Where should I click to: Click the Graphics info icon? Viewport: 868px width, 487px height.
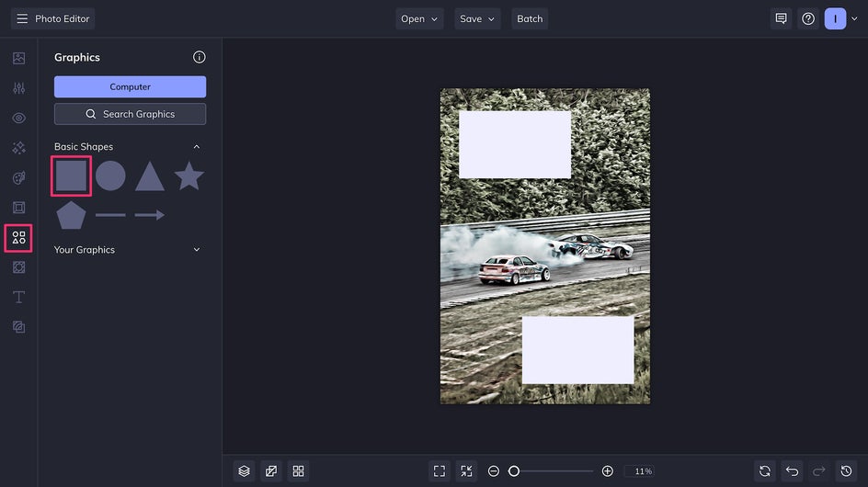[x=200, y=57]
